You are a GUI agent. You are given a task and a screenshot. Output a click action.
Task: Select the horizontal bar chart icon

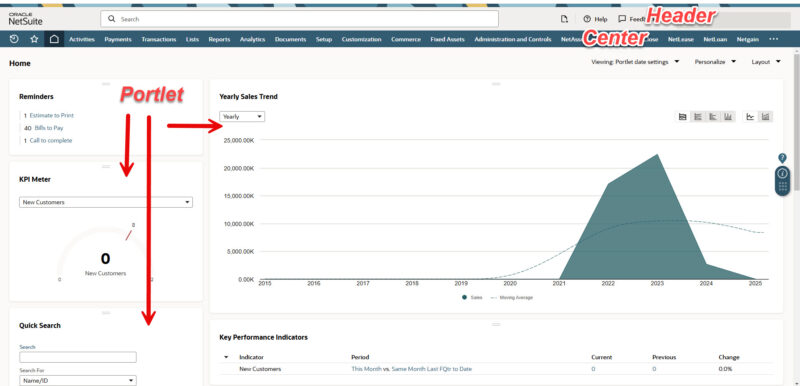(x=713, y=117)
